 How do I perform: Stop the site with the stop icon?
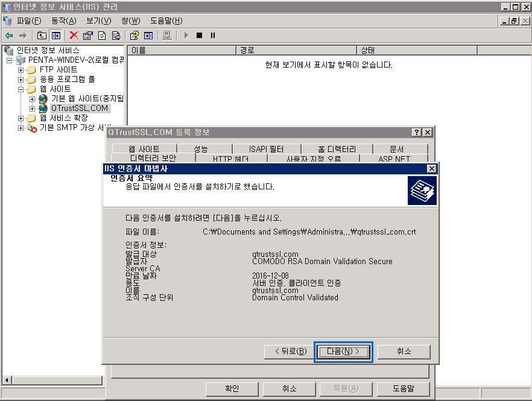click(200, 36)
